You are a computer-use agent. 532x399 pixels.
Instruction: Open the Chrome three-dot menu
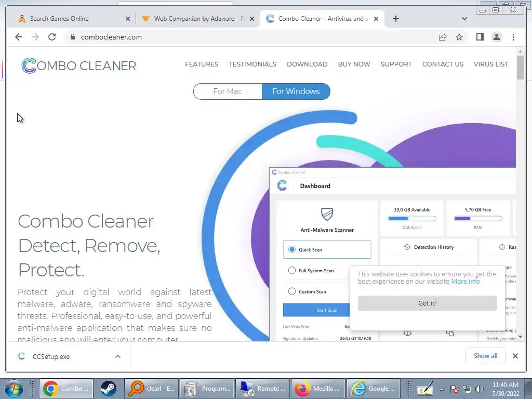click(513, 37)
